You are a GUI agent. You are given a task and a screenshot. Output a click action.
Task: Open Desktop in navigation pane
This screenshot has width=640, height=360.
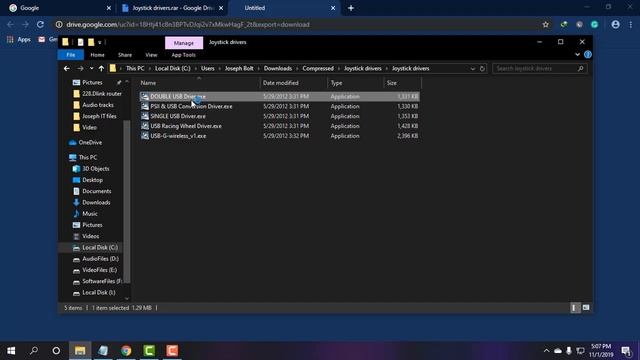[x=93, y=180]
